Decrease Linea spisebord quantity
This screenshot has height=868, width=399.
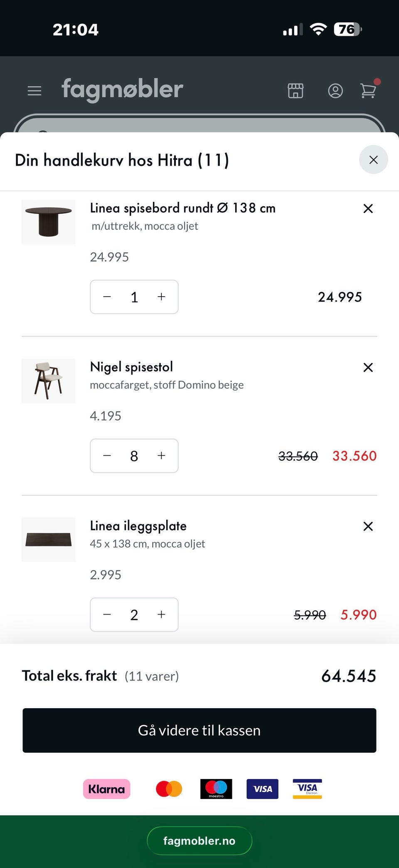[107, 297]
